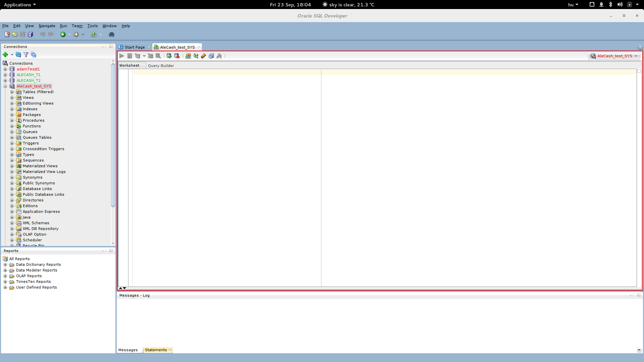The width and height of the screenshot is (644, 362).
Task: Open the Tools menu
Action: coord(93,26)
